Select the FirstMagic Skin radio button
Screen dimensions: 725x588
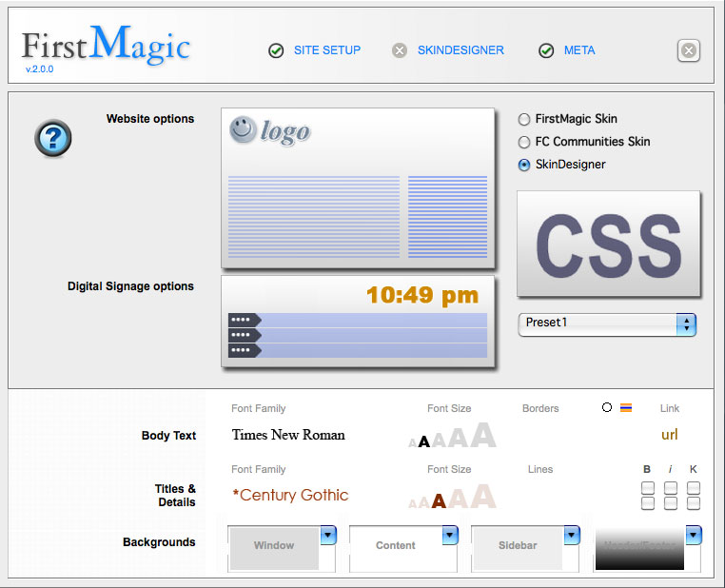pos(524,120)
